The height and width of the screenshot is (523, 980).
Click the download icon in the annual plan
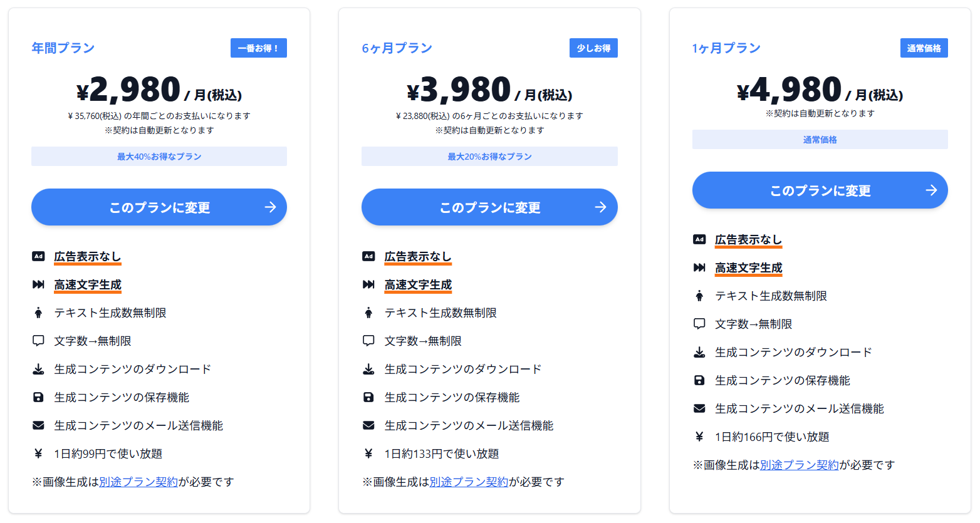click(x=38, y=369)
